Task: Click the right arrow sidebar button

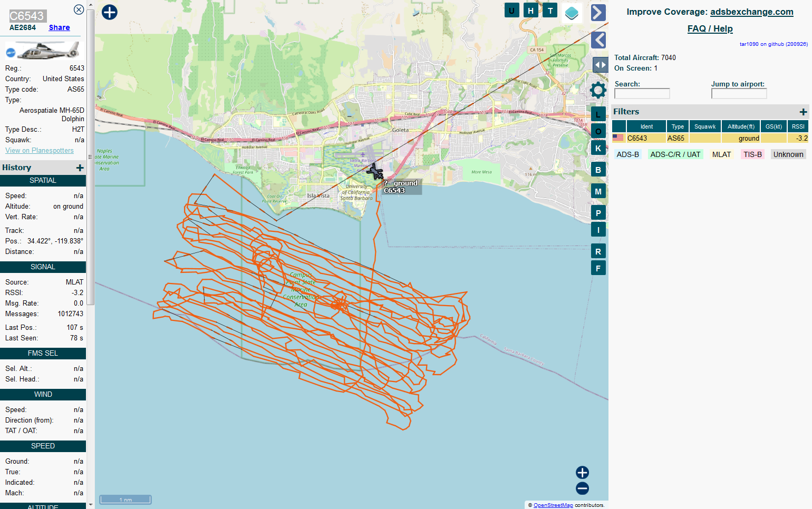Action: pos(598,13)
